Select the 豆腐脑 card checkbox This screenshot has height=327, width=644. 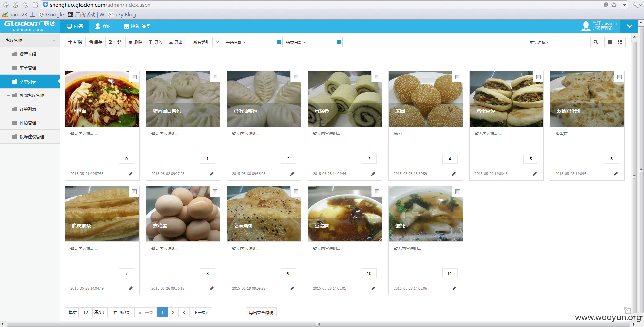click(377, 192)
